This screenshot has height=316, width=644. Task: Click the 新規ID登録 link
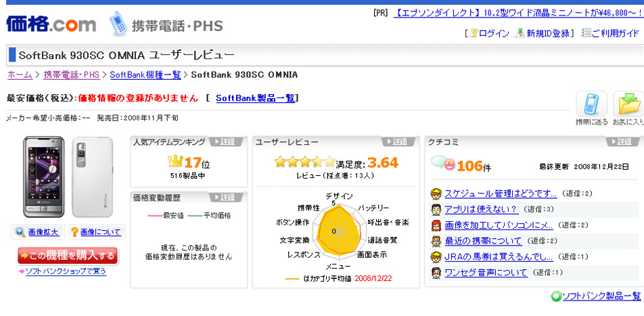click(x=548, y=34)
